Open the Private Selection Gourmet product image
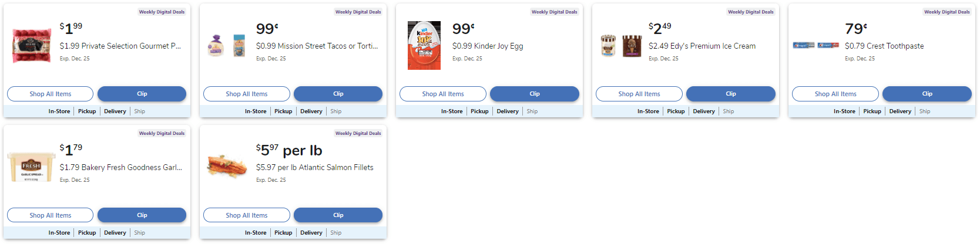The width and height of the screenshot is (980, 244). [32, 46]
